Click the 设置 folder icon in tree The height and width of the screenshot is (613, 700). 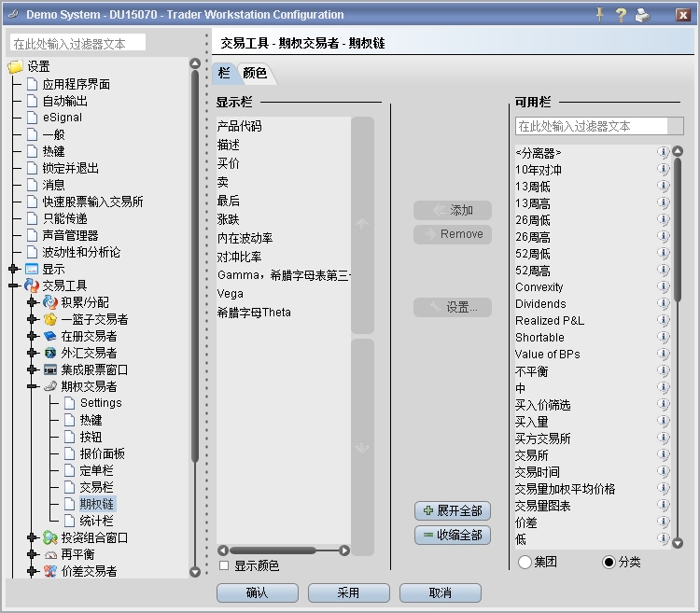(x=15, y=66)
